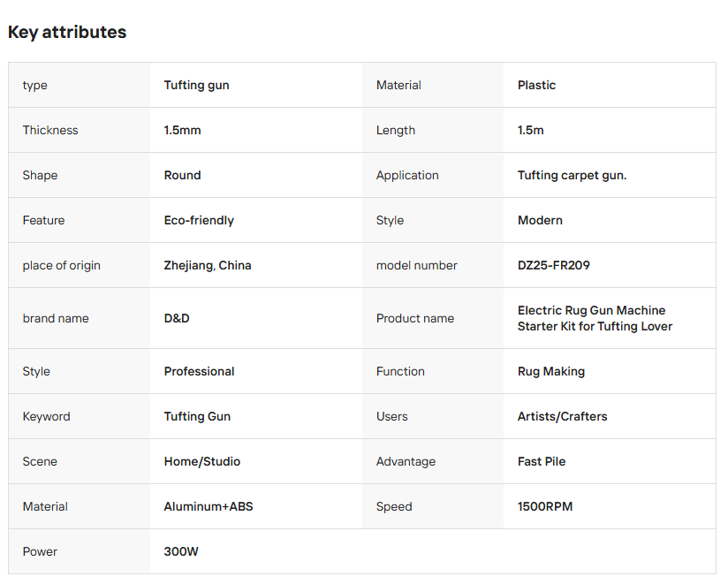Select the 1.5mm thickness value

click(183, 130)
